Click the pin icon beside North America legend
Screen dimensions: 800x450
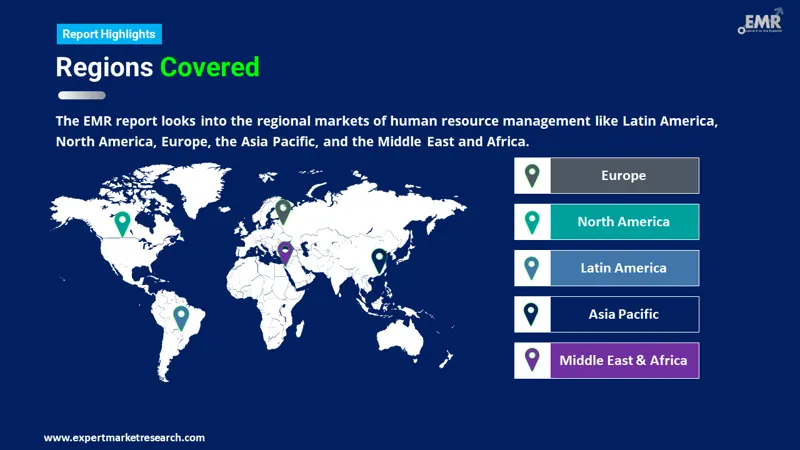[x=532, y=222]
